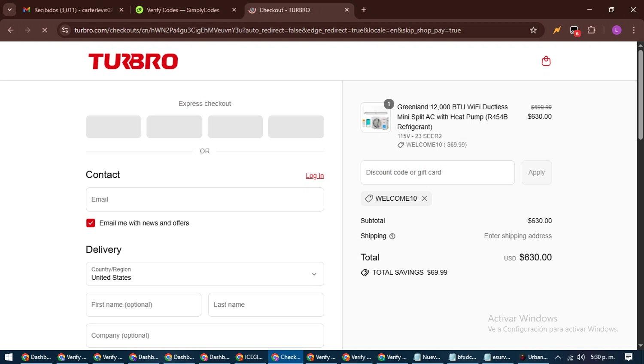Focus the Company (optional) field

click(x=205, y=336)
